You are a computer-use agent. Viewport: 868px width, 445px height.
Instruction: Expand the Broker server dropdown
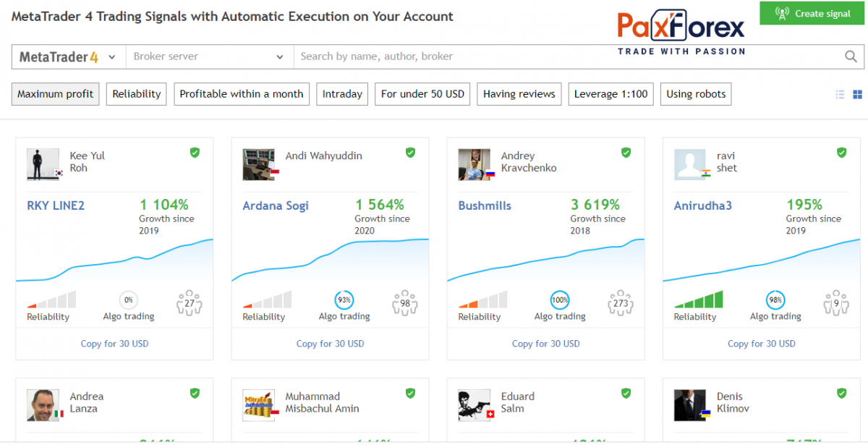(208, 56)
